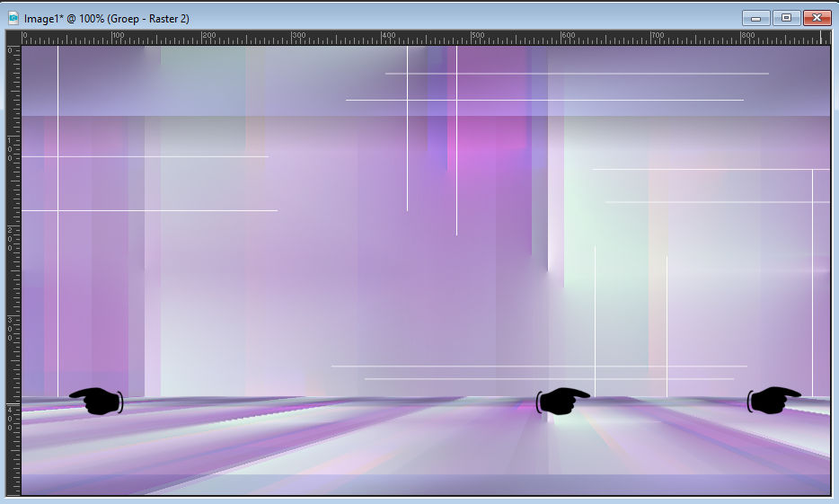Minimize the Image1 window

[x=755, y=18]
